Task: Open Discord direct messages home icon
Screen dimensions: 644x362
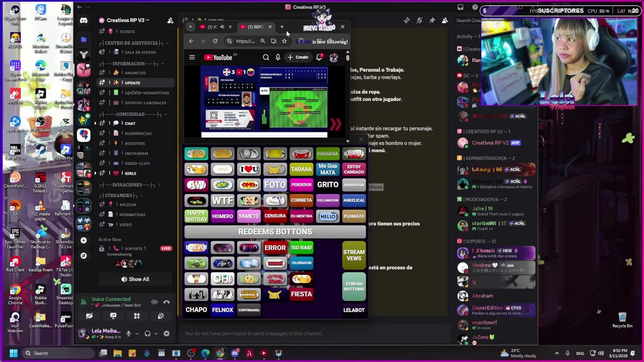Action: tap(84, 21)
